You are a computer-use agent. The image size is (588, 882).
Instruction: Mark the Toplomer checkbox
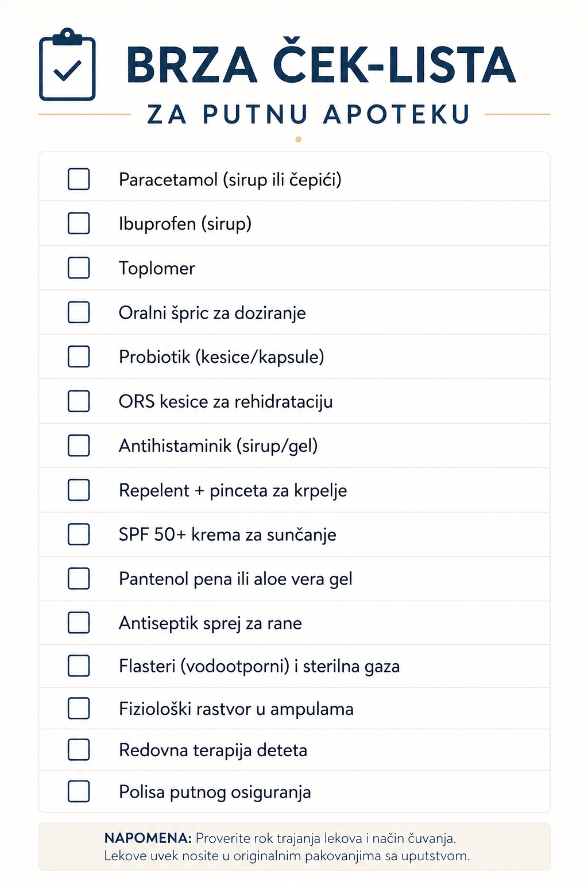click(x=79, y=268)
